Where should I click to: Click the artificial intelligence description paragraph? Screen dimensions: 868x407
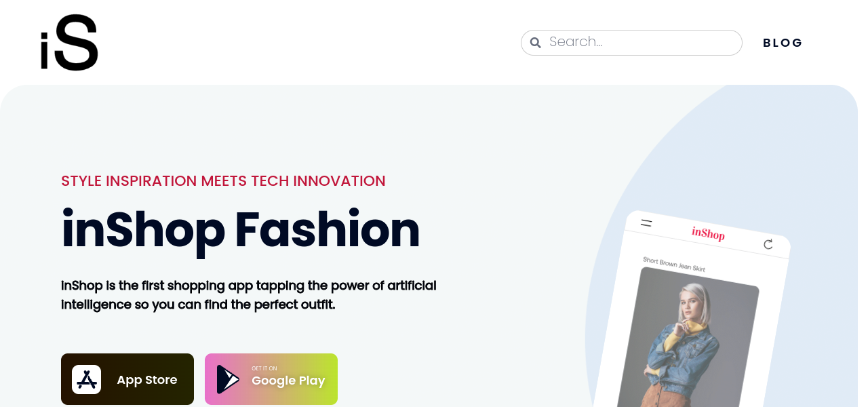tap(248, 295)
